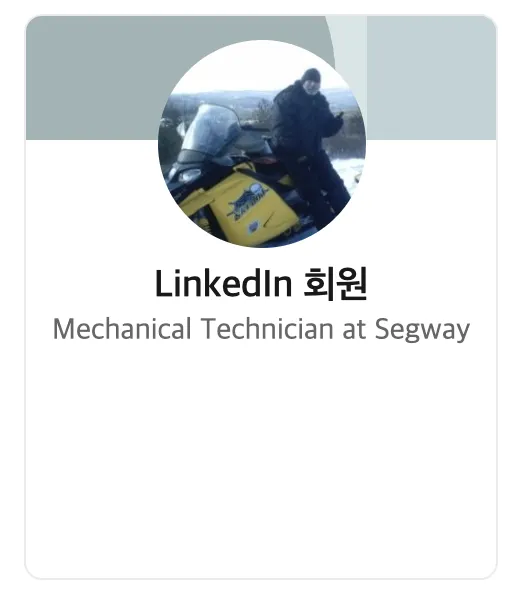Click the word Technician in the headline

tap(267, 329)
